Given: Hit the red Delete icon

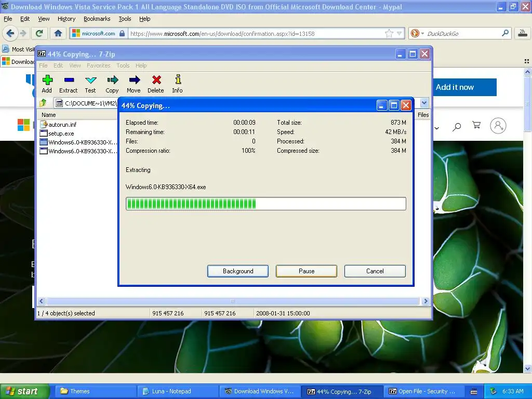Looking at the screenshot, I should [156, 84].
